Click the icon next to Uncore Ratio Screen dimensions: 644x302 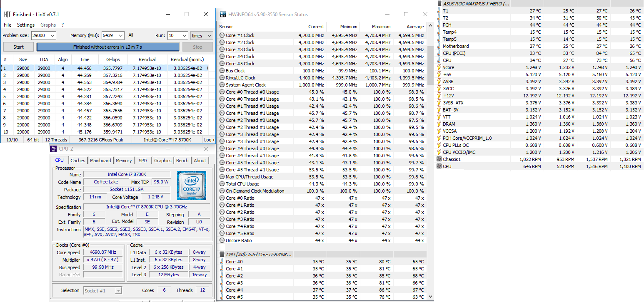222,240
